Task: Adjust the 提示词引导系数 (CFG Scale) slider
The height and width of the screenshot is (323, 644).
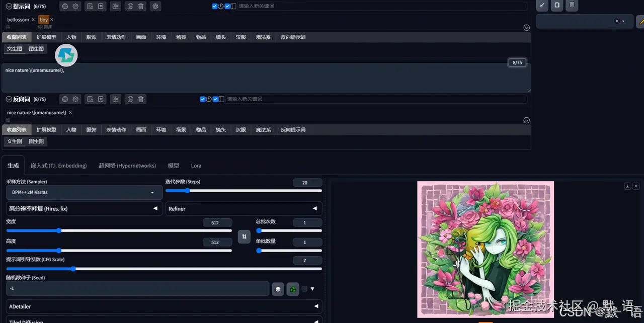Action: (x=164, y=269)
